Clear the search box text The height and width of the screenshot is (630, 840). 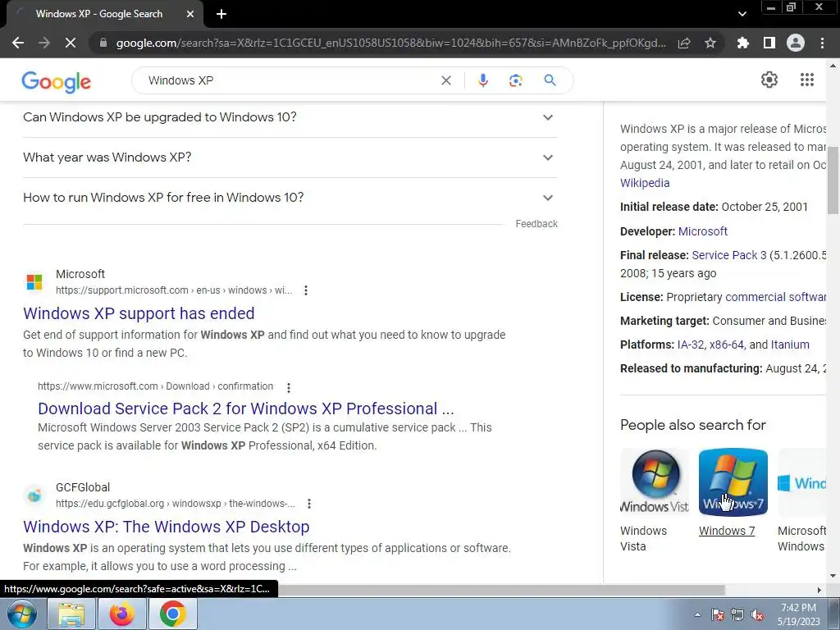click(445, 80)
